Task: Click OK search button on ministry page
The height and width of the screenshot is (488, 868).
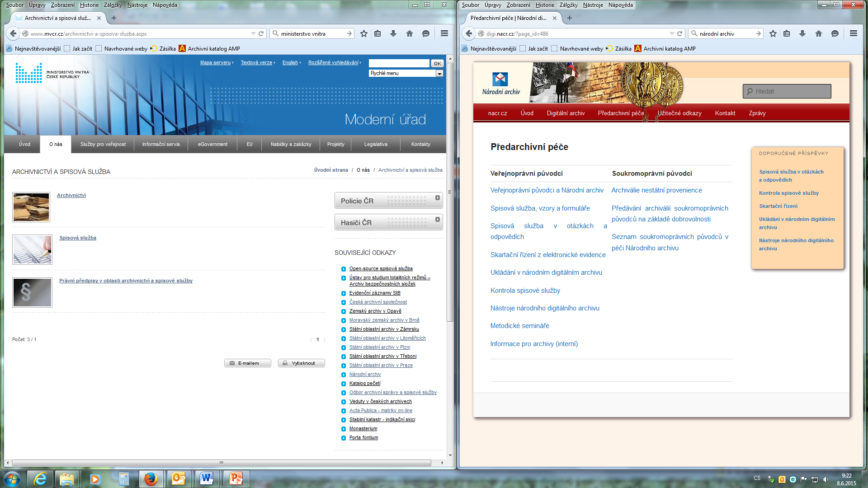Action: (x=437, y=63)
